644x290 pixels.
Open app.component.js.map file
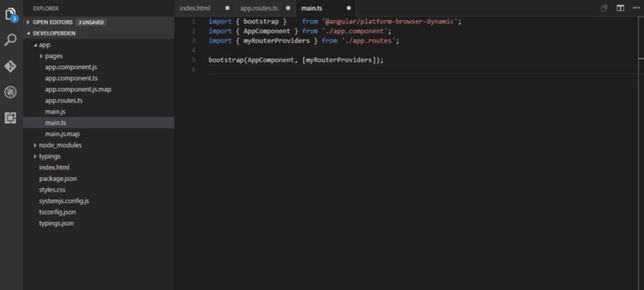point(78,89)
